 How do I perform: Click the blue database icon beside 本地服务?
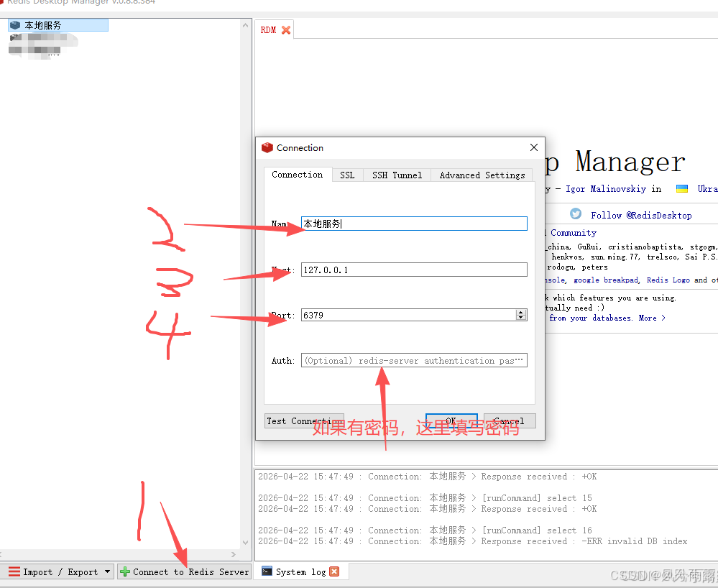[15, 25]
